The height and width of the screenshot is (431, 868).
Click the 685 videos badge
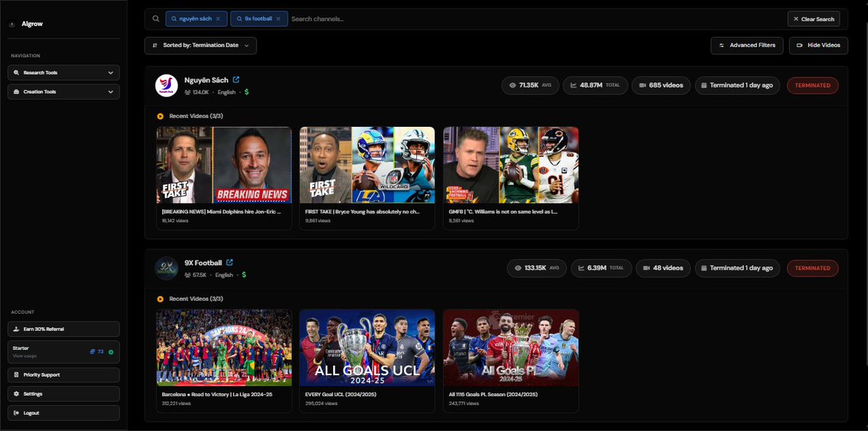(661, 85)
